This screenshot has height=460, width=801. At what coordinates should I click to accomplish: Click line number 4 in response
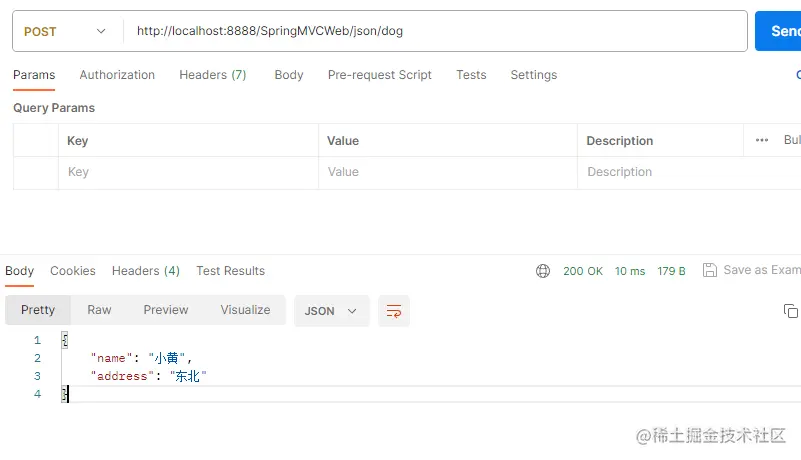point(37,394)
